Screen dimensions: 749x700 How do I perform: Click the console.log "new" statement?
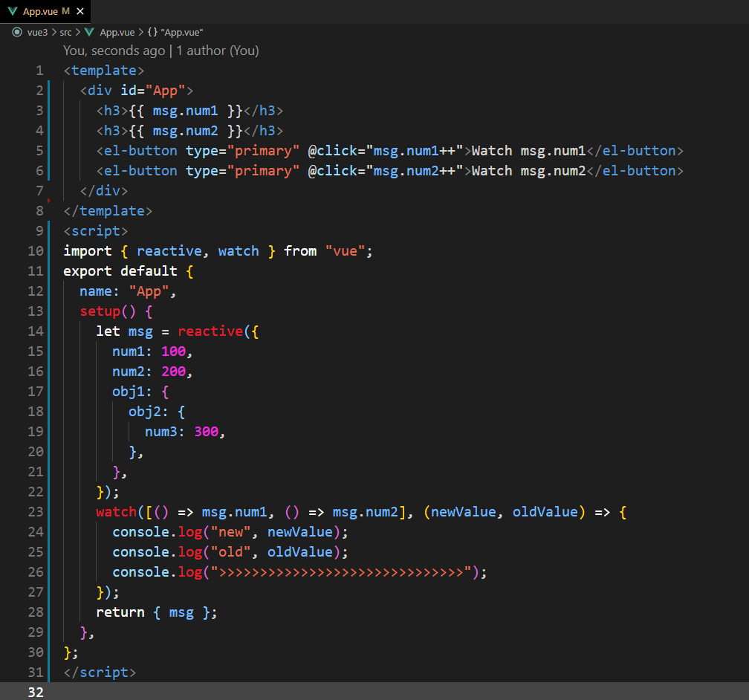(230, 532)
